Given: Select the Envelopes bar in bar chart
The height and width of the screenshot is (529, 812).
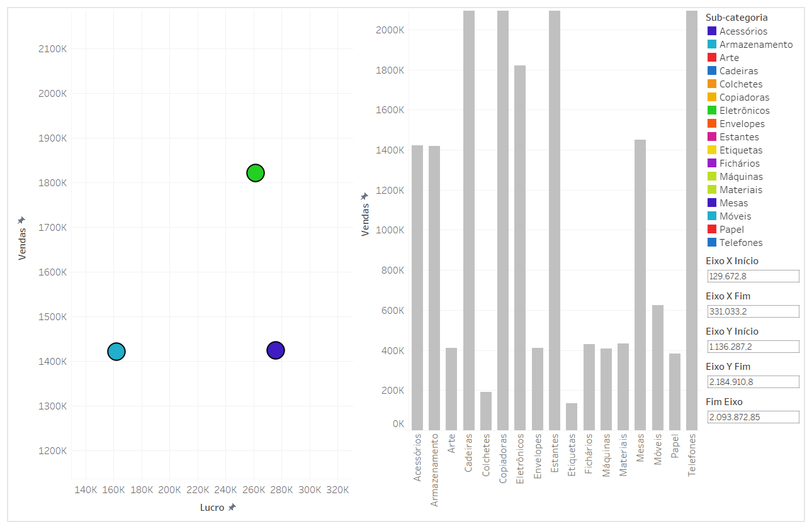Looking at the screenshot, I should pos(538,389).
